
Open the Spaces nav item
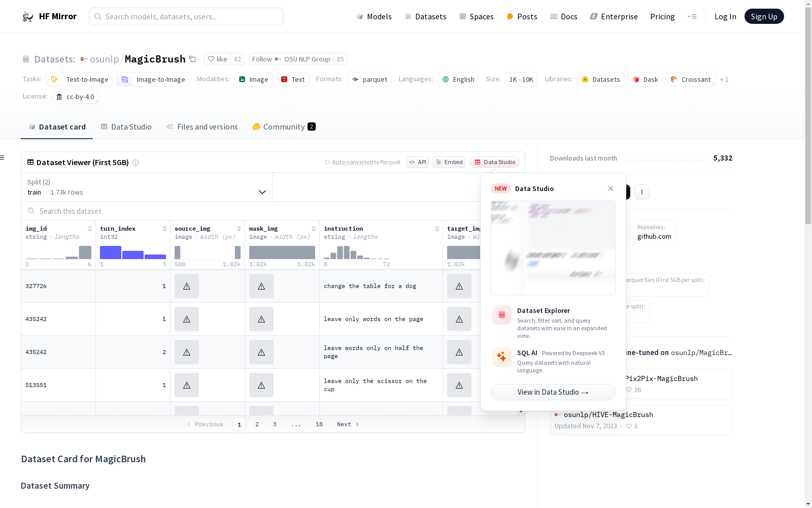[x=477, y=16]
